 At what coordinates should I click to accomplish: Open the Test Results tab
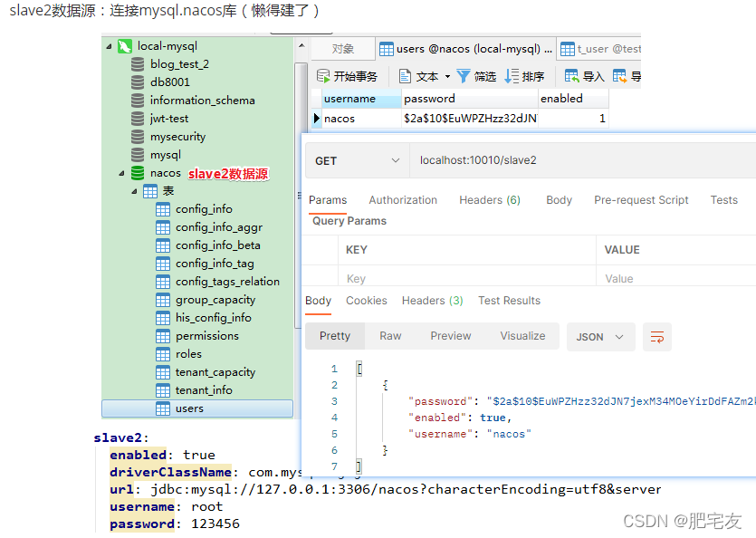click(x=509, y=301)
